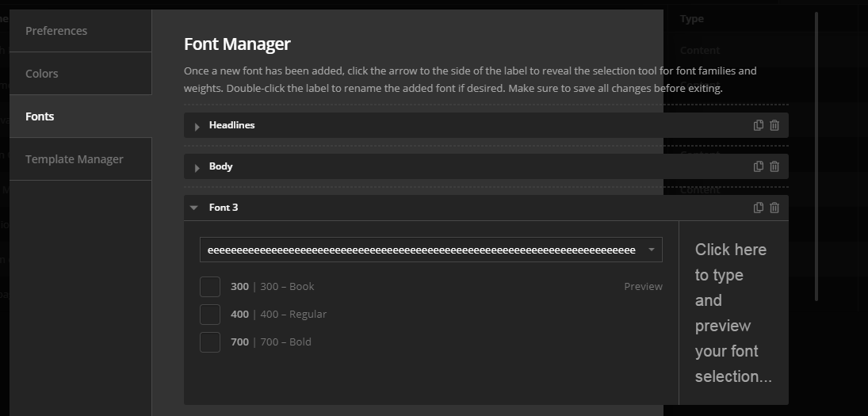Viewport: 868px width, 416px height.
Task: Enable the 300 Book weight checkbox
Action: coord(210,287)
